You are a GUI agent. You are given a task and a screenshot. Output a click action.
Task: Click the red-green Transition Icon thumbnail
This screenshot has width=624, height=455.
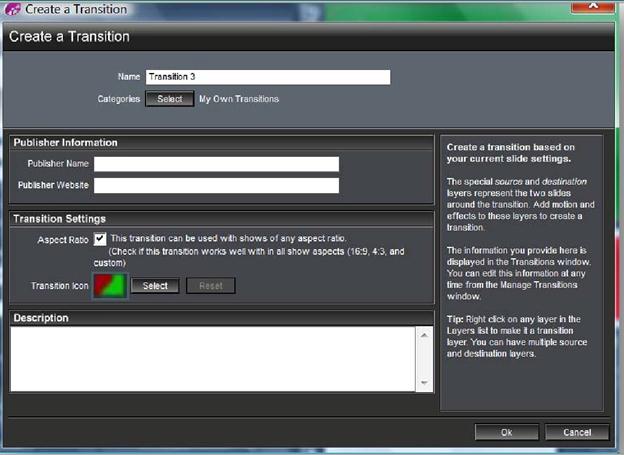pyautogui.click(x=110, y=285)
